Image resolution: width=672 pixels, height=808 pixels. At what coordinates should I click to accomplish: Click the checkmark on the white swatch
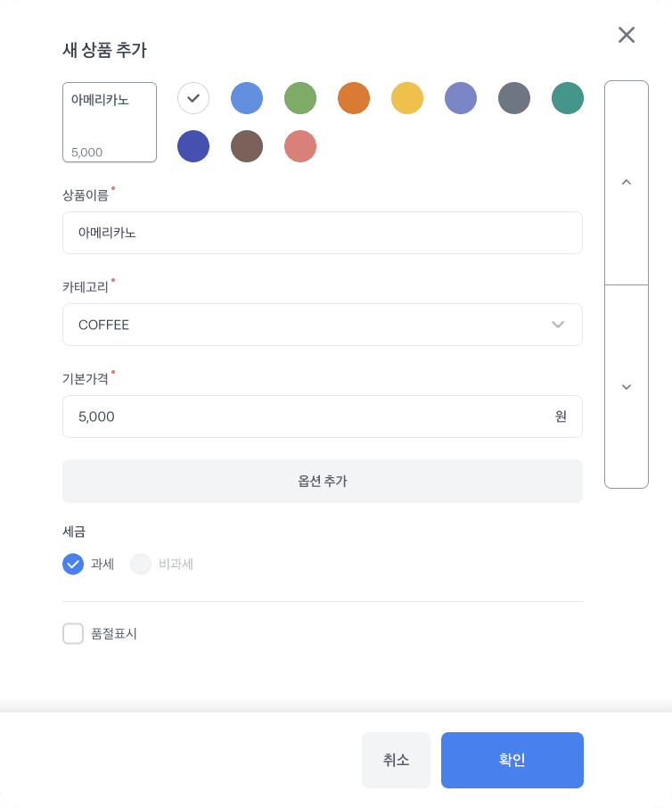(x=193, y=98)
